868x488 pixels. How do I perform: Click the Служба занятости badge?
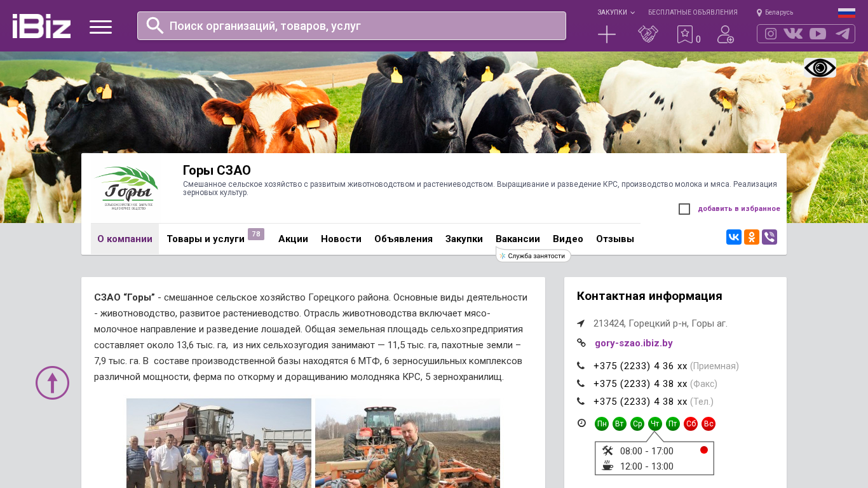click(x=533, y=255)
